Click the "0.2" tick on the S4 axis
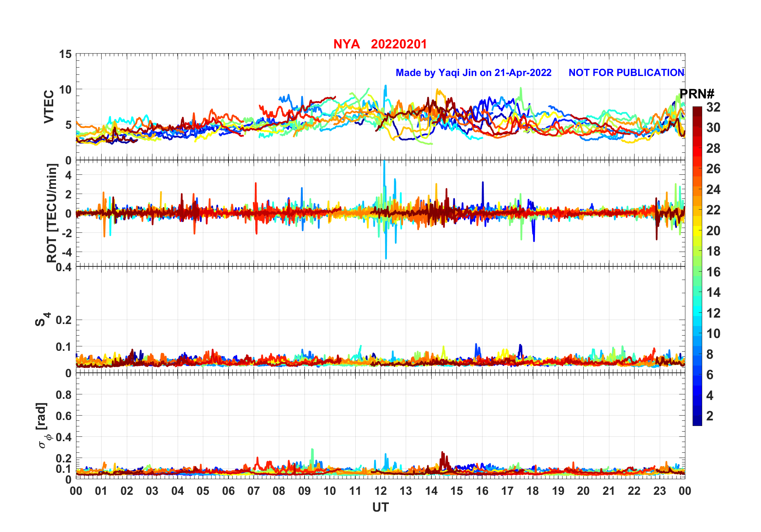 [64, 320]
